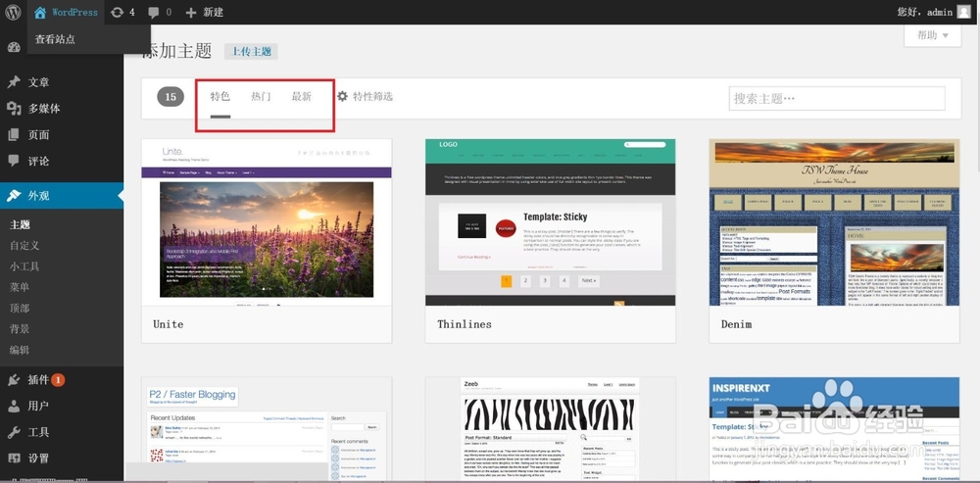Viewport: 980px width, 483px height.
Task: Open the dashboard gauge icon in sidebar
Action: tap(14, 47)
